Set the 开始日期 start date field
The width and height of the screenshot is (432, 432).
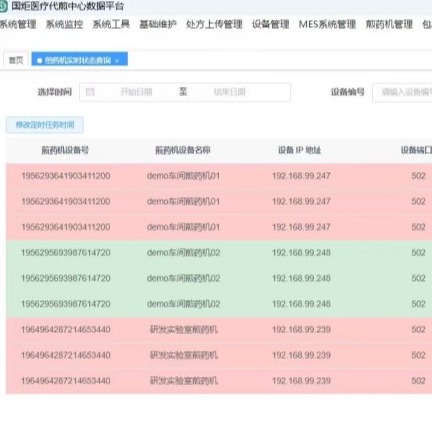(x=136, y=92)
